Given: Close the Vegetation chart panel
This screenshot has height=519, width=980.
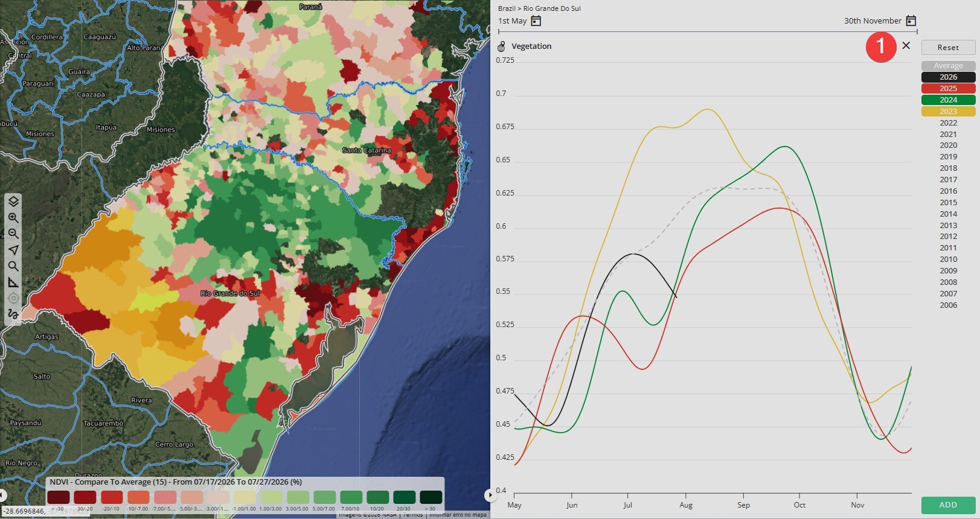Looking at the screenshot, I should pyautogui.click(x=906, y=45).
